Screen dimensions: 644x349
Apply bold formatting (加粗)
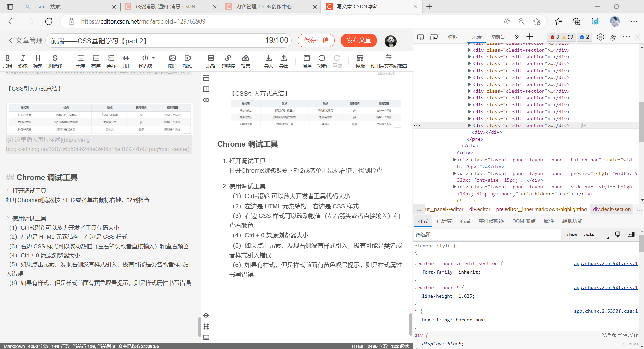8,61
